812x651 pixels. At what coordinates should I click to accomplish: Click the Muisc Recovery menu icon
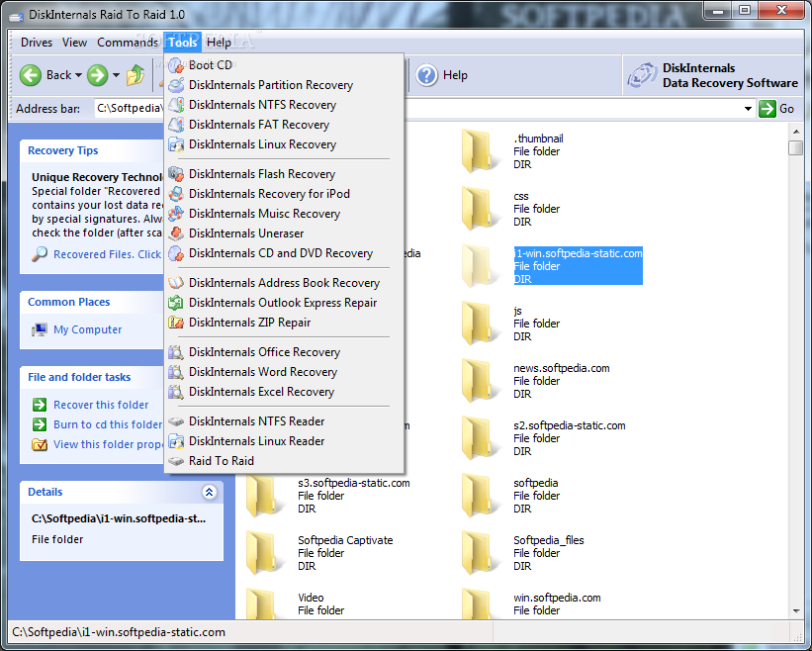[176, 214]
